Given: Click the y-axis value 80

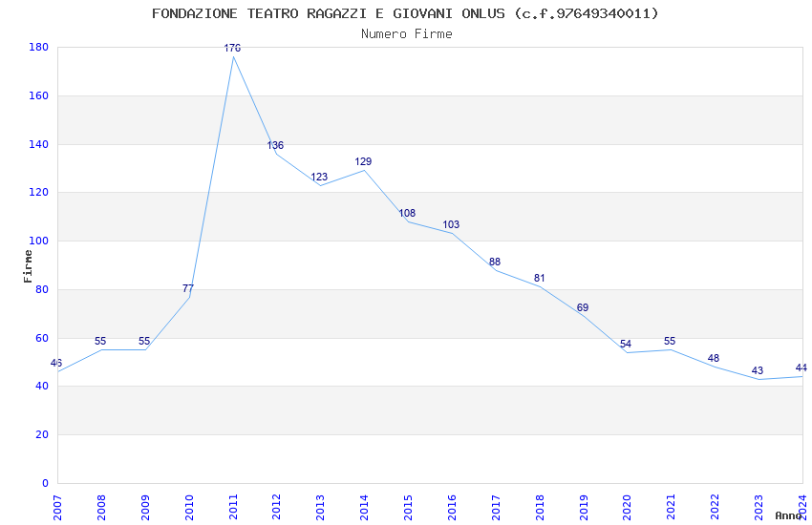Looking at the screenshot, I should click(42, 289).
